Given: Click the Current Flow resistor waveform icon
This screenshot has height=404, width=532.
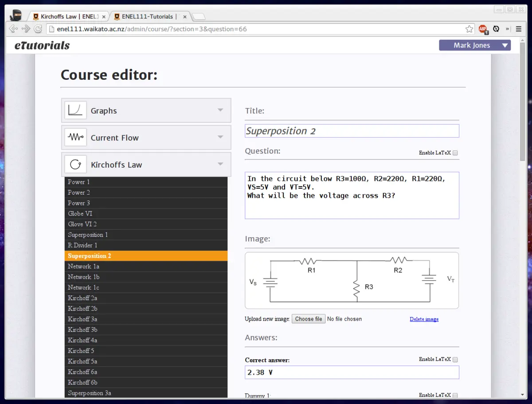Looking at the screenshot, I should pyautogui.click(x=75, y=137).
